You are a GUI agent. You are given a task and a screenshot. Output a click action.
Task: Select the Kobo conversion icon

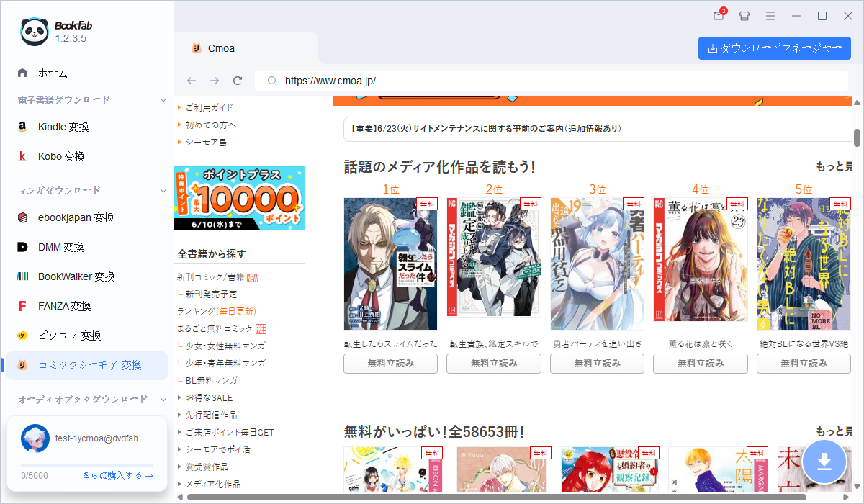pos(22,156)
